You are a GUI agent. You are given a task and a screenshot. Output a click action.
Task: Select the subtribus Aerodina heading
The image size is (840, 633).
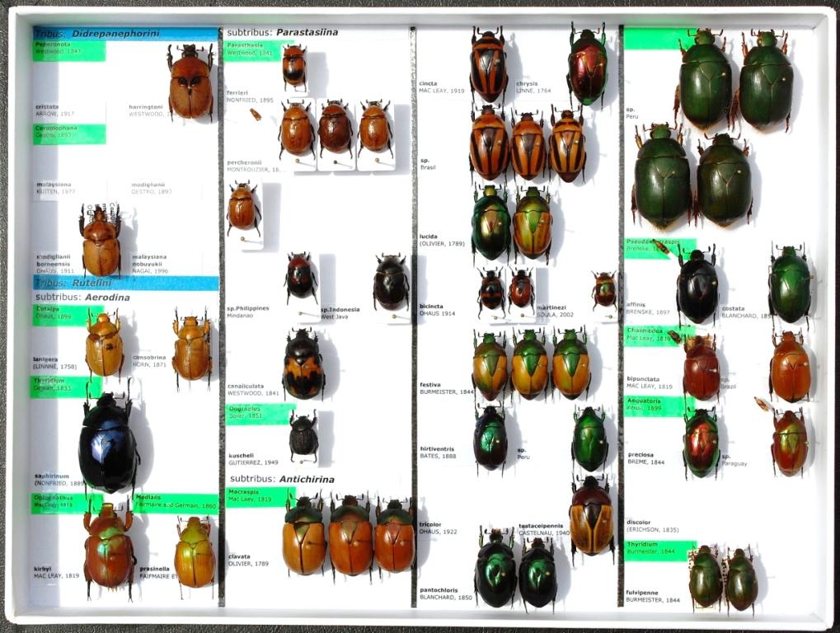tap(82, 298)
